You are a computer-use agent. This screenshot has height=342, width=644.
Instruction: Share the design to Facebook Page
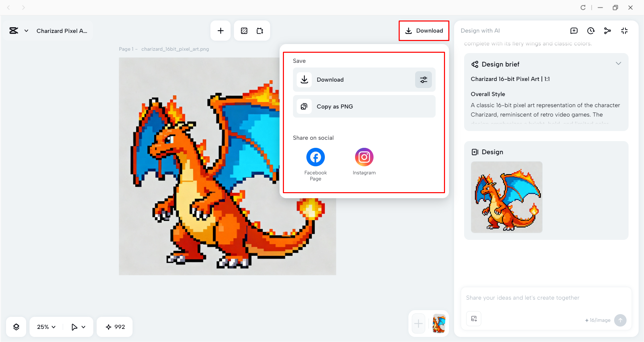click(315, 157)
